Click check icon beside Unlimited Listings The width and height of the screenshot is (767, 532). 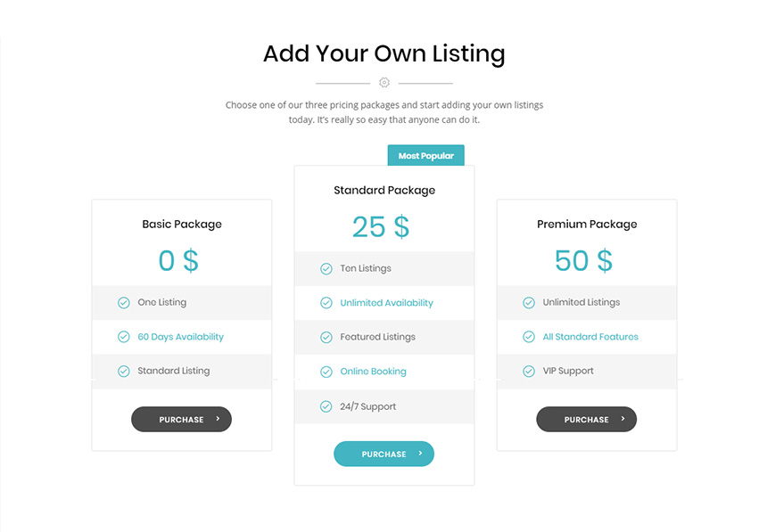529,303
